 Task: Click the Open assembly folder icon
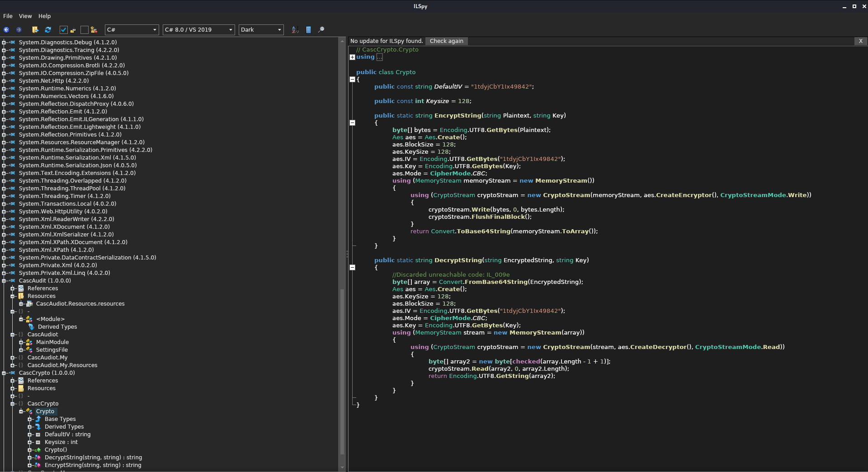pos(35,30)
